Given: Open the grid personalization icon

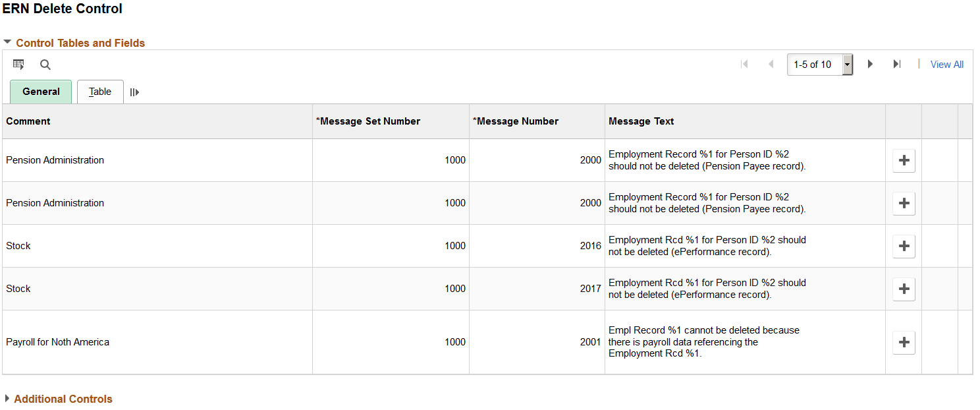Looking at the screenshot, I should tap(18, 64).
